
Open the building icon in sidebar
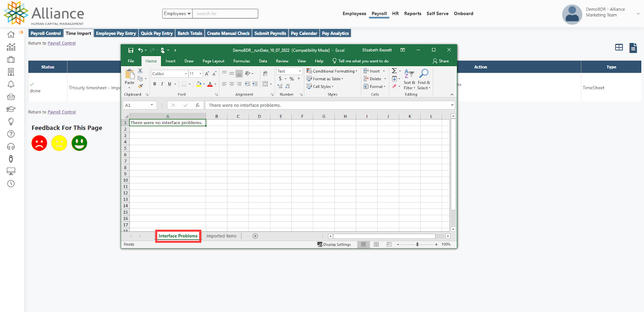(x=11, y=72)
